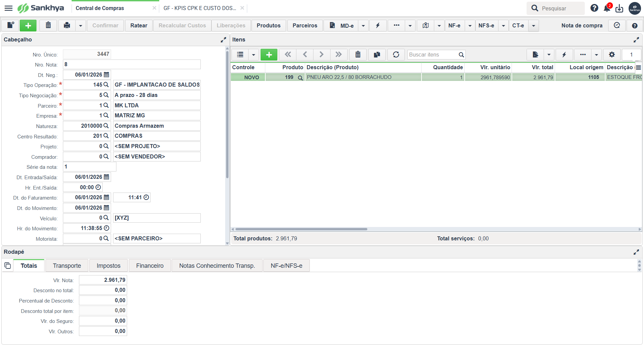Screen dimensions: 644x346
Task: Duplicate item with copy icon in Itens
Action: tap(377, 54)
